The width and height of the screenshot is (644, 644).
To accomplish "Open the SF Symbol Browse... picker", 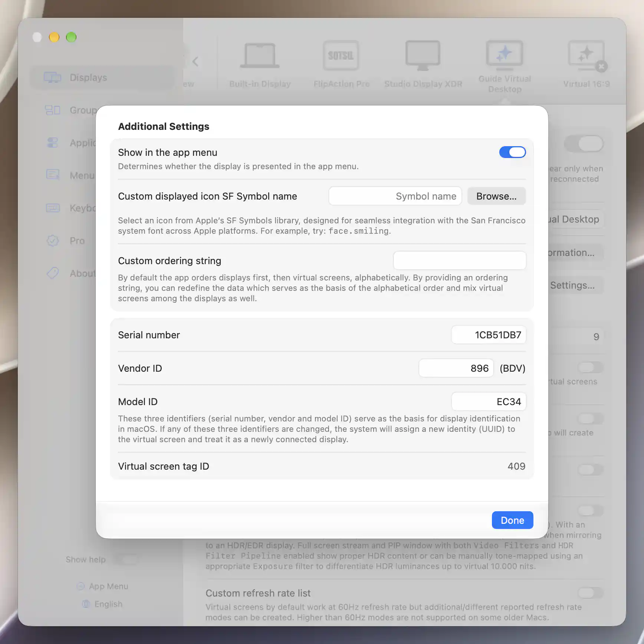I will pyautogui.click(x=496, y=196).
